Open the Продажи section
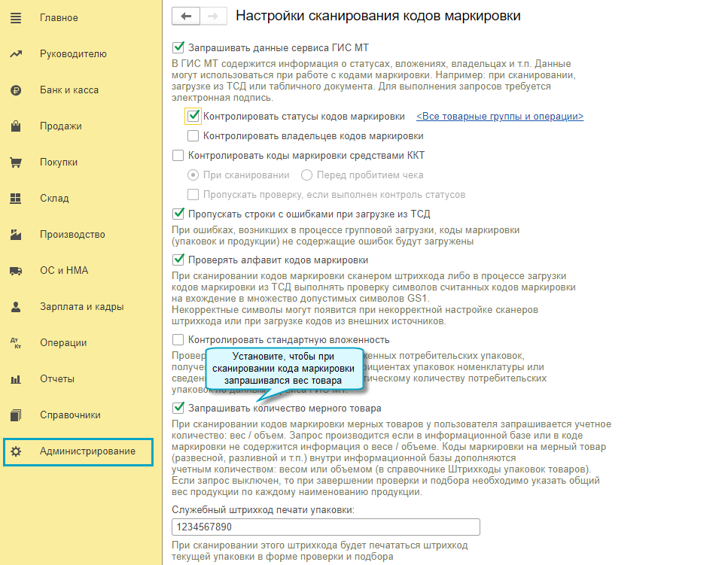The image size is (728, 565). click(61, 126)
